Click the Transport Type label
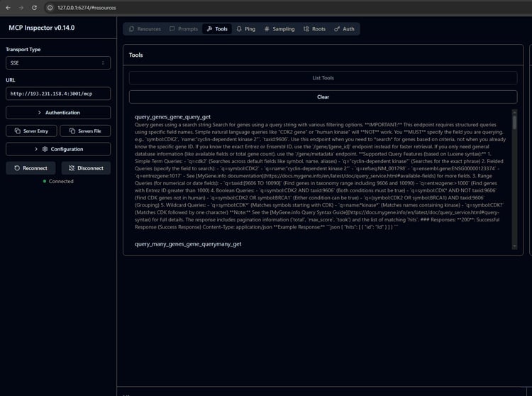The height and width of the screenshot is (396, 532). click(23, 49)
